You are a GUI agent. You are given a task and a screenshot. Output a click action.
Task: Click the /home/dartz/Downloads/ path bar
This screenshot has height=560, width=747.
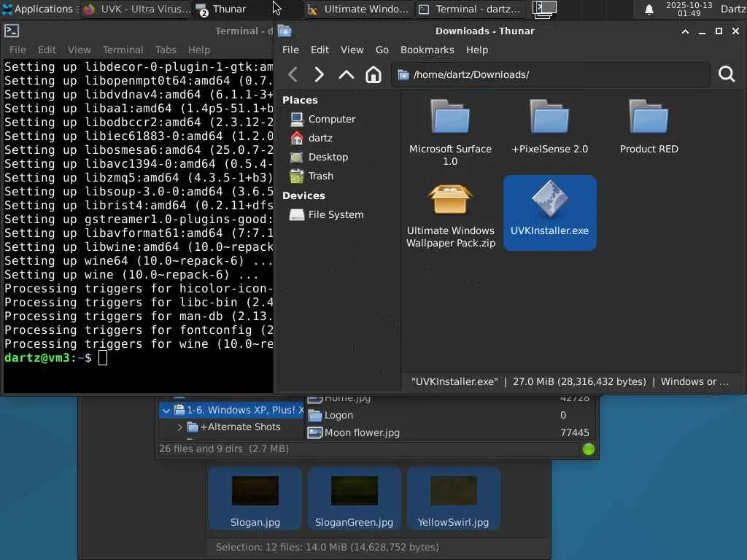pyautogui.click(x=551, y=75)
